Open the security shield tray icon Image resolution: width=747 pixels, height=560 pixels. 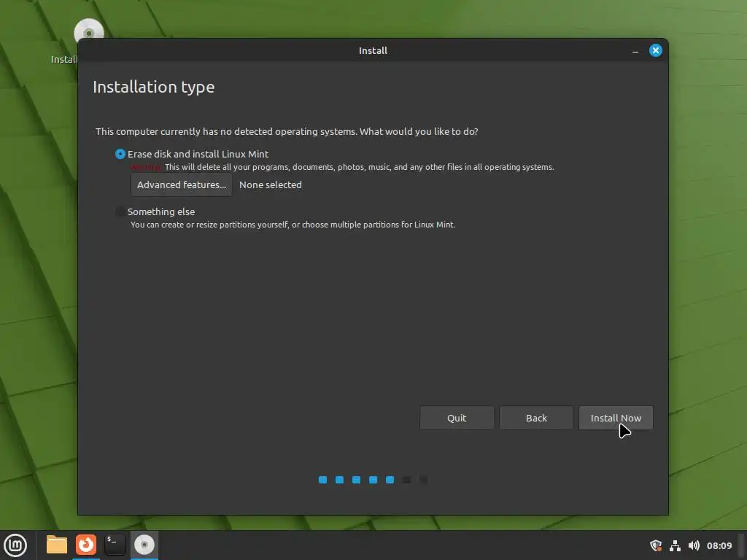(x=656, y=545)
